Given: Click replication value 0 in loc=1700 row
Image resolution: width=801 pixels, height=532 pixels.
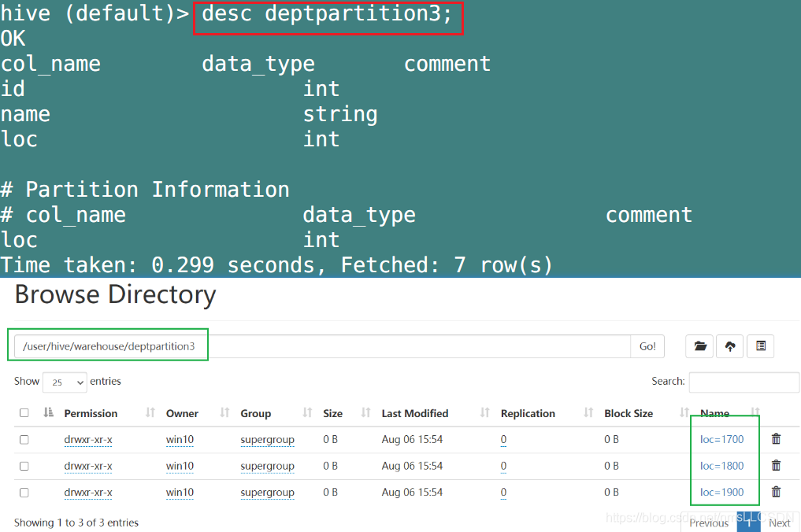Looking at the screenshot, I should pos(504,440).
